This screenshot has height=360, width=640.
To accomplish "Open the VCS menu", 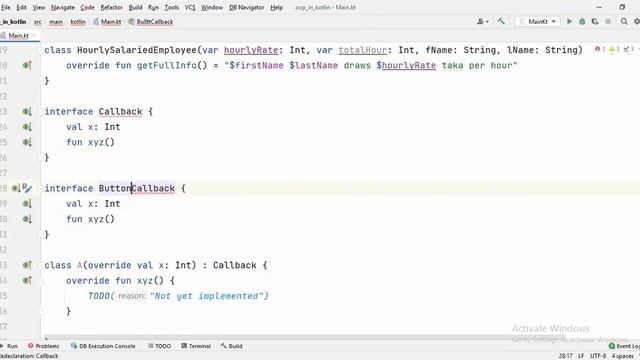I will coord(190,7).
